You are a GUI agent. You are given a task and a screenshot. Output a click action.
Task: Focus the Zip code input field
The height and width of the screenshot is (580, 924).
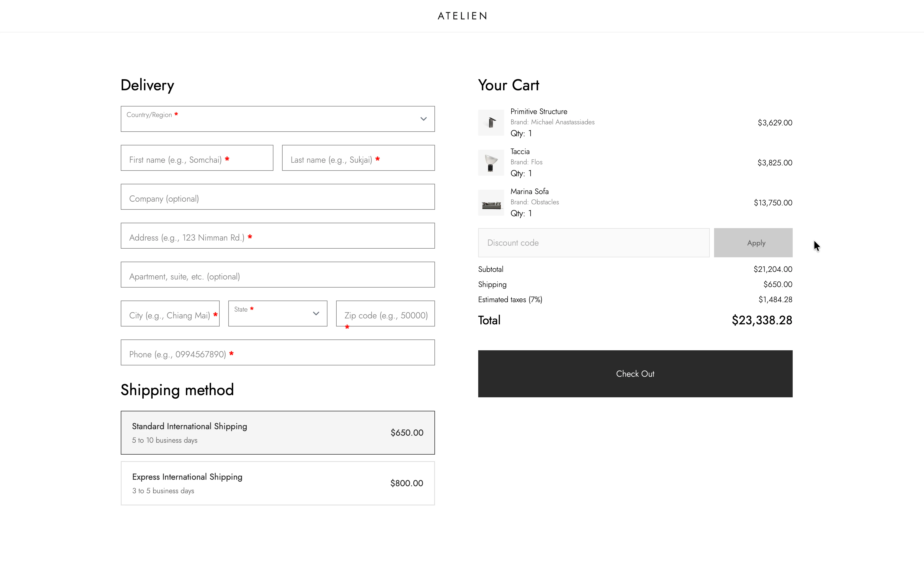[385, 314]
